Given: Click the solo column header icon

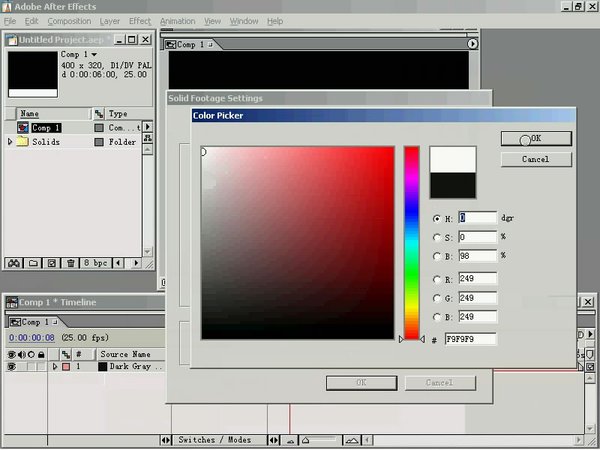Looking at the screenshot, I should pyautogui.click(x=31, y=354).
